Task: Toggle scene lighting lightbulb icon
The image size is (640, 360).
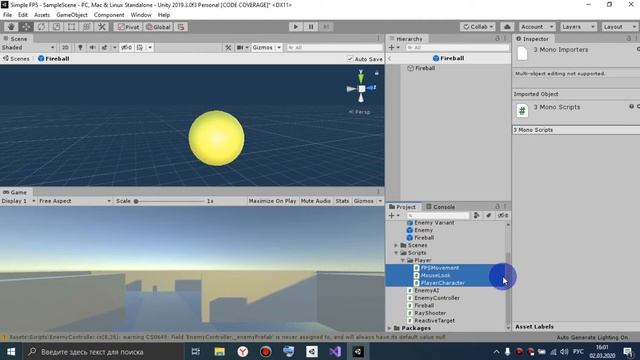Action: pyautogui.click(x=80, y=47)
